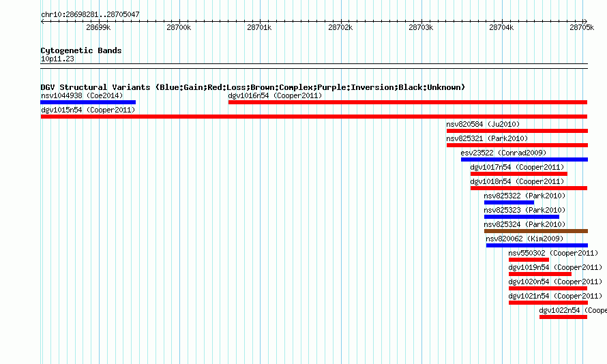607x364 pixels.
Task: Click the red bar under dgv1018n54
Action: [529, 188]
